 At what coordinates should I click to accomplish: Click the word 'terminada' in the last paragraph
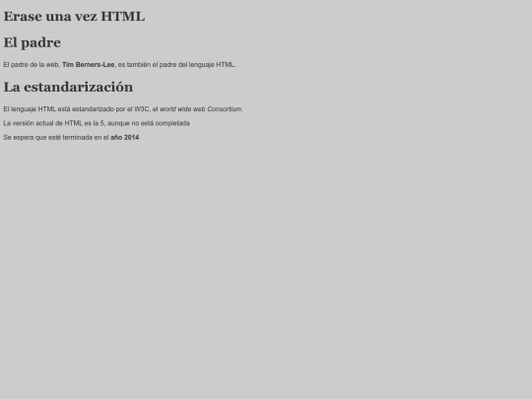pyautogui.click(x=78, y=137)
